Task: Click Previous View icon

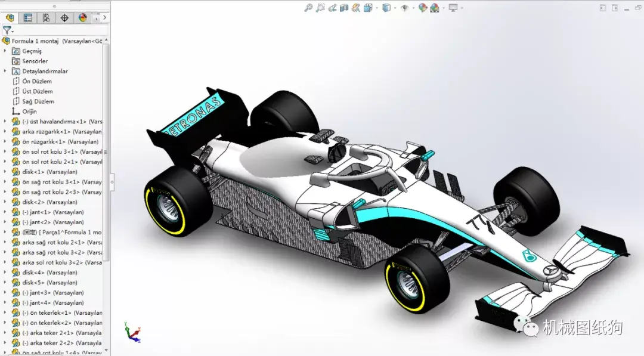Action: click(x=332, y=7)
